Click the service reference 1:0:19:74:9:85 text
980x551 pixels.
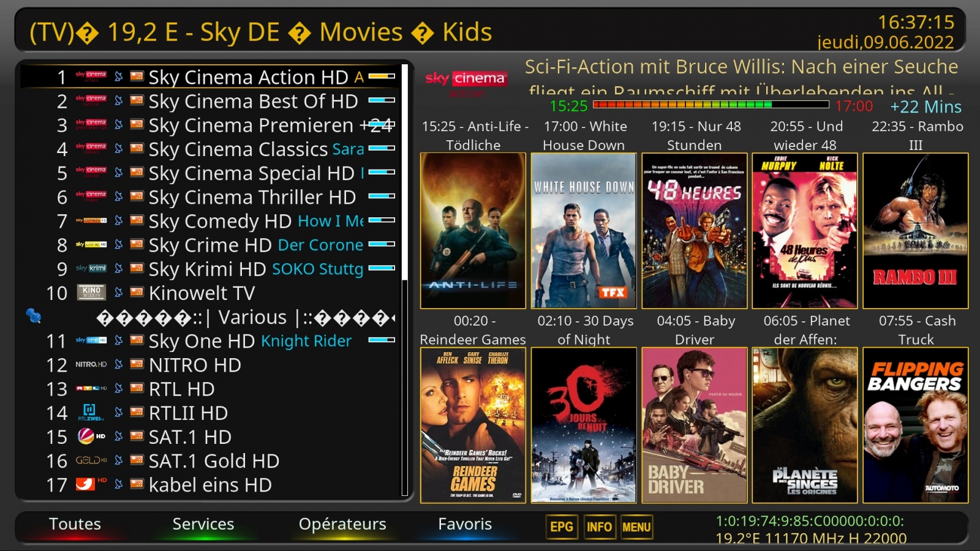[x=810, y=521]
